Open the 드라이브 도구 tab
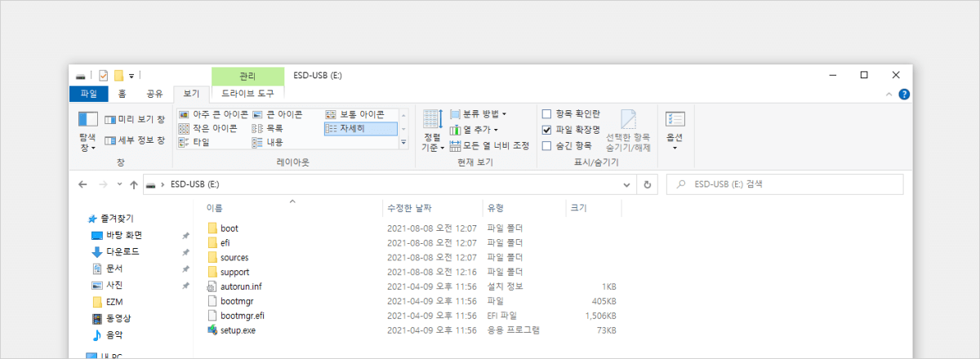The image size is (980, 359). [247, 94]
